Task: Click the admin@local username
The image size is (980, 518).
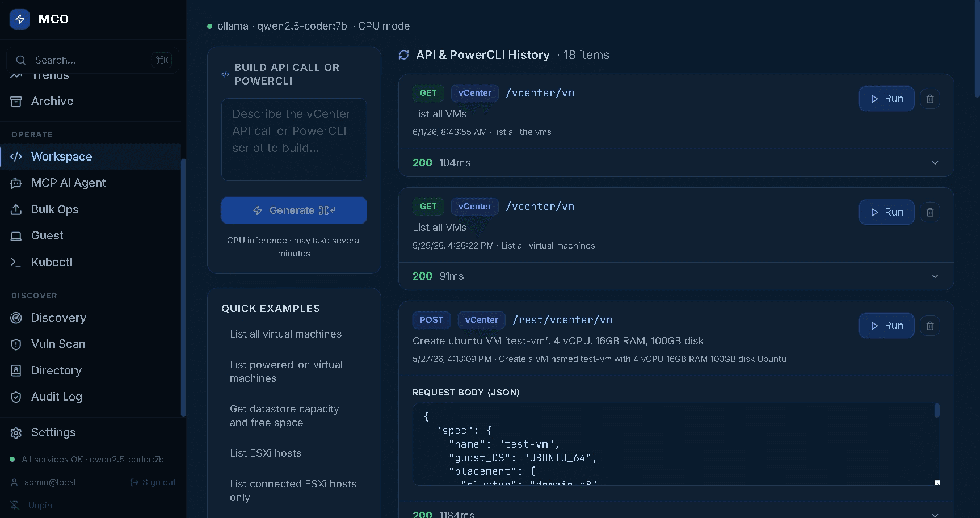Action: coord(50,482)
